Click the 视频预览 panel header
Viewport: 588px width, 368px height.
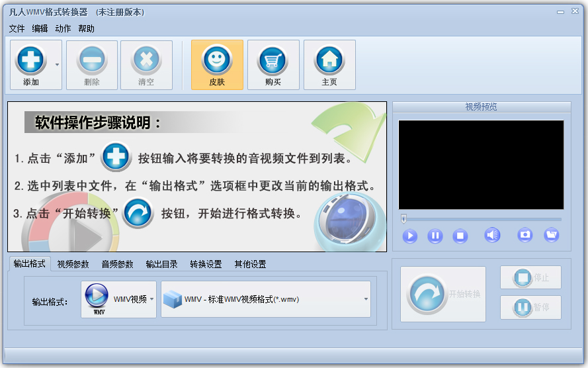(x=482, y=107)
